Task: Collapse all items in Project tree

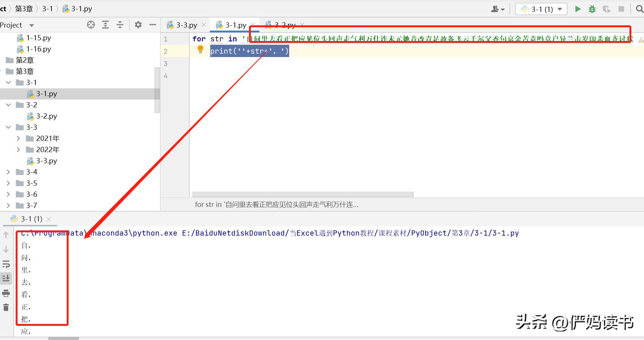Action: tap(120, 25)
